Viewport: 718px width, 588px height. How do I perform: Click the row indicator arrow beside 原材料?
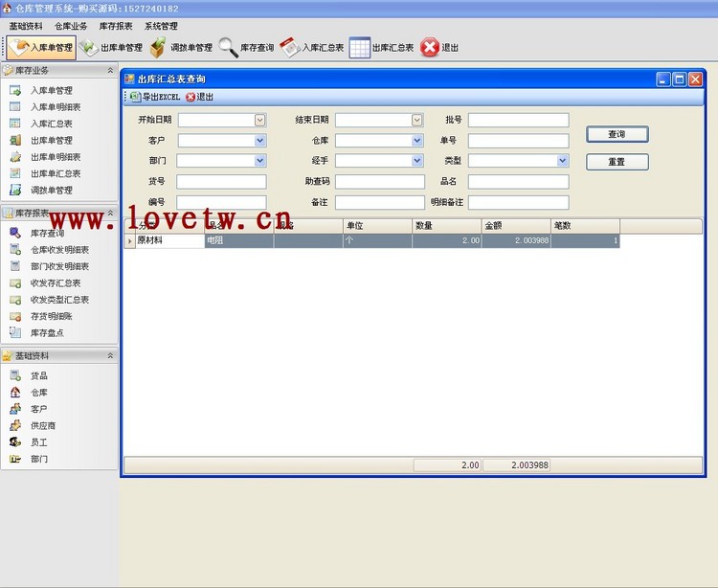129,241
